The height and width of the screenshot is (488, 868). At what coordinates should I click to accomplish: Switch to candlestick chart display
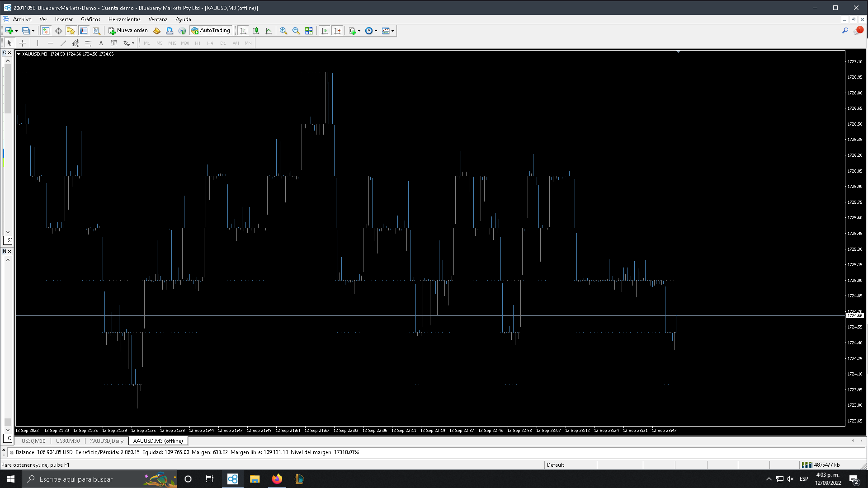pos(256,31)
